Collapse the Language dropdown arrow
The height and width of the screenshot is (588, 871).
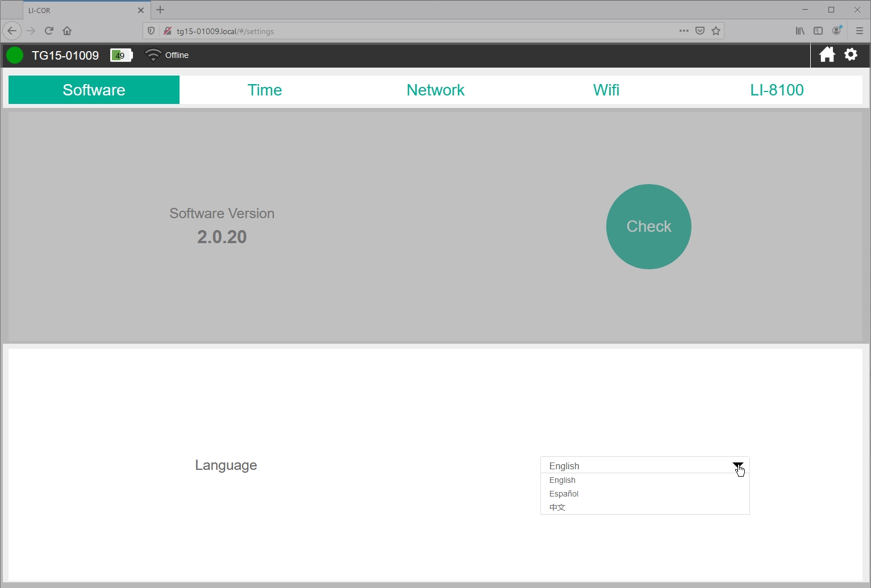pos(737,465)
